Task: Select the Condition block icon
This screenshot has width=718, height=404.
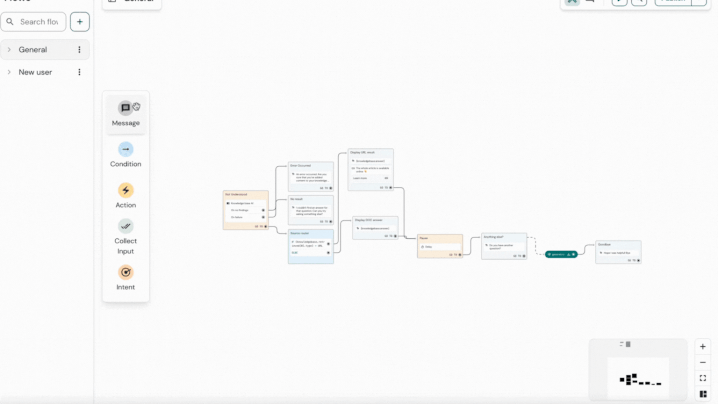Action: [x=125, y=150]
